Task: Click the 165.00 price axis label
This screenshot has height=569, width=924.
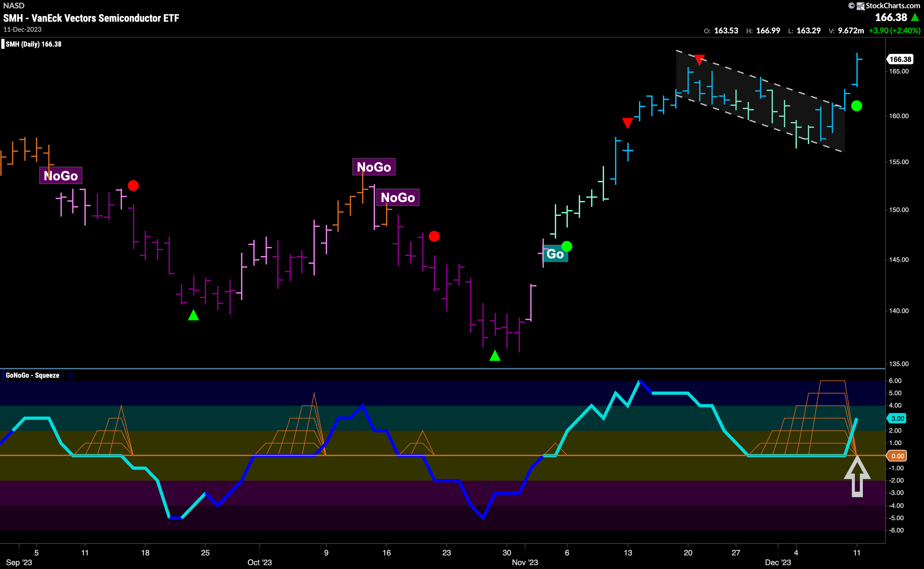Action: click(x=898, y=71)
